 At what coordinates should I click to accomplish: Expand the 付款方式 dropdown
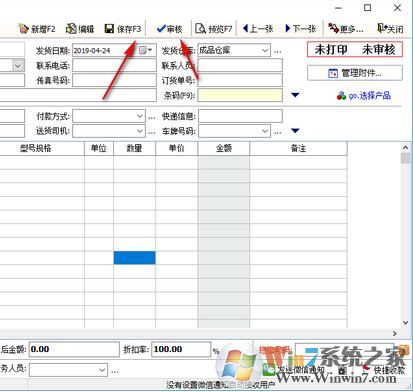(140, 116)
